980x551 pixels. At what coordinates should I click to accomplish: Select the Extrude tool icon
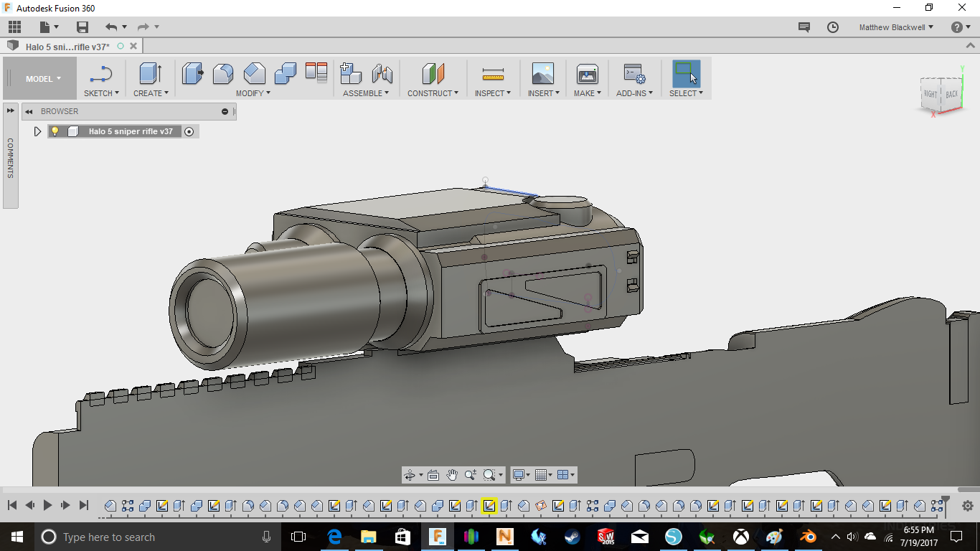coord(150,73)
